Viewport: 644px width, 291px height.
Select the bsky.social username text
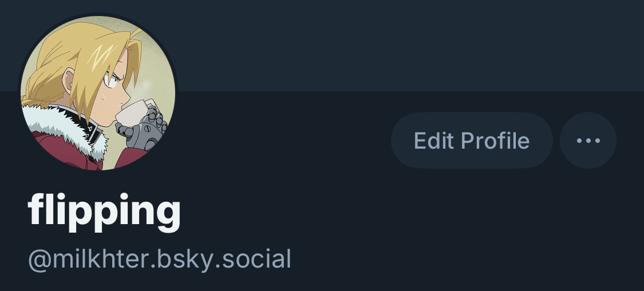pyautogui.click(x=159, y=260)
